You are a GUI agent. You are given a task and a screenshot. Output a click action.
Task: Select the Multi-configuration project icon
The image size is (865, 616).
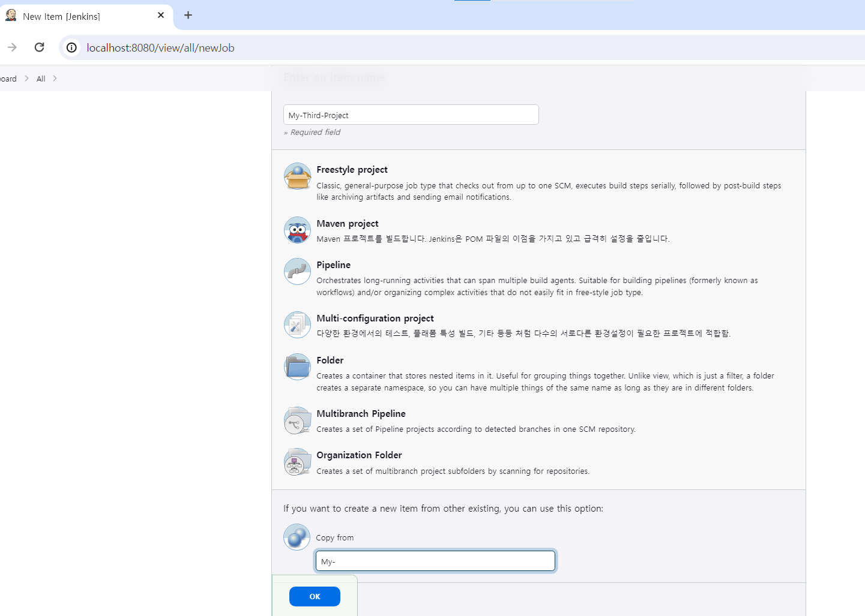point(297,325)
